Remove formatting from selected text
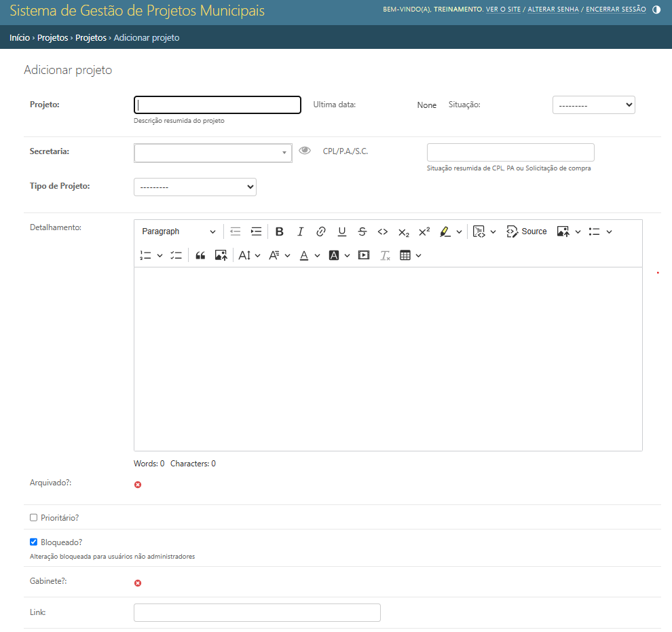Screen dimensions: 672x632 click(x=385, y=256)
